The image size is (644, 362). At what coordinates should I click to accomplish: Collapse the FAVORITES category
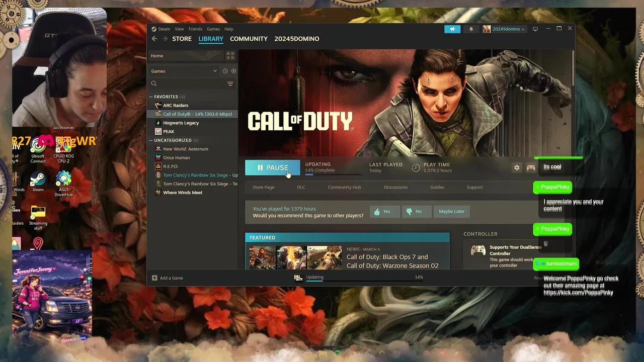(151, 97)
